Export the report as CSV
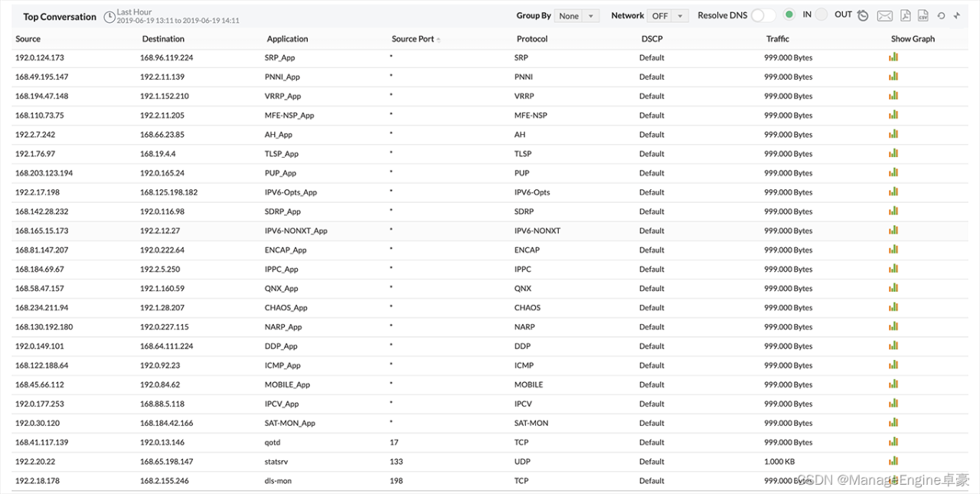980x494 pixels. click(923, 15)
